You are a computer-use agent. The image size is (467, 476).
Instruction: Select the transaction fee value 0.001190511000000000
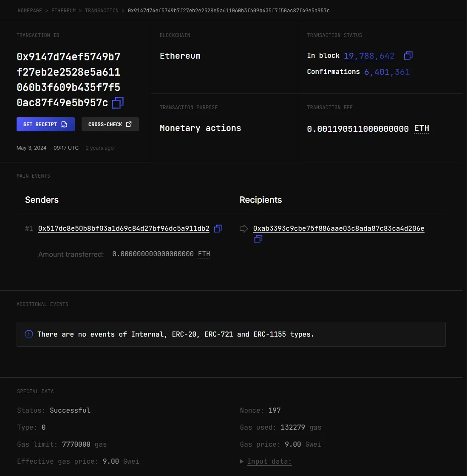coord(358,129)
